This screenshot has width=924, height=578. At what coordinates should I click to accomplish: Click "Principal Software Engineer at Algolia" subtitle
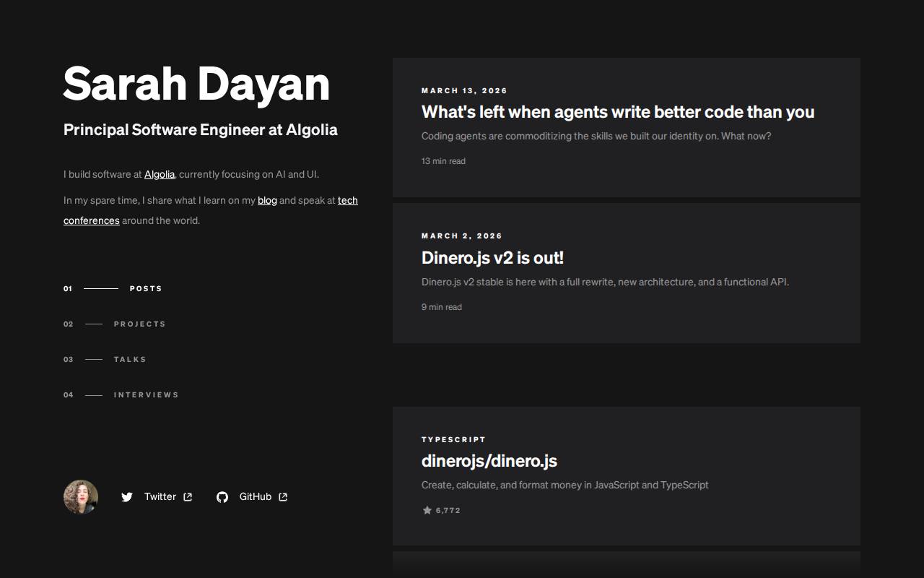pos(201,130)
